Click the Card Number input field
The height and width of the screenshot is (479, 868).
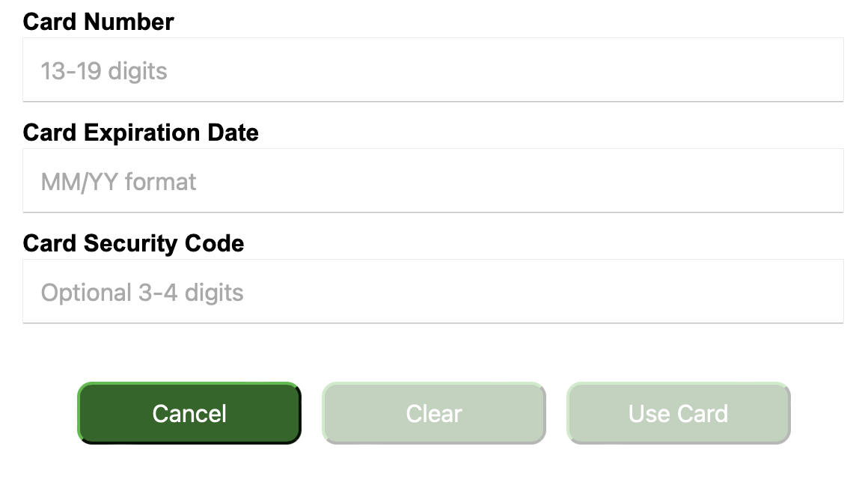click(x=433, y=70)
